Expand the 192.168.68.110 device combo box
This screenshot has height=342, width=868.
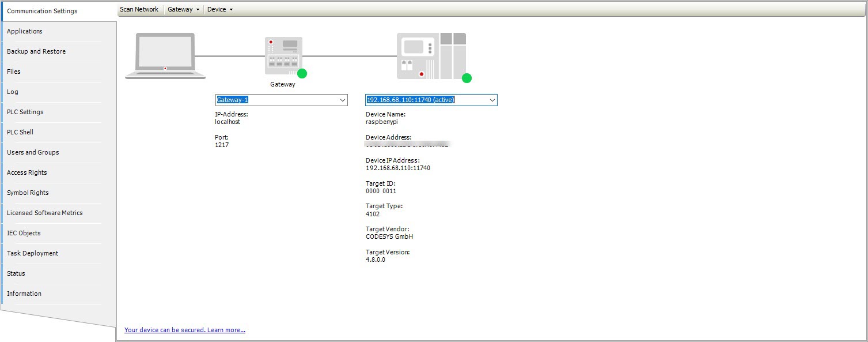tap(492, 99)
